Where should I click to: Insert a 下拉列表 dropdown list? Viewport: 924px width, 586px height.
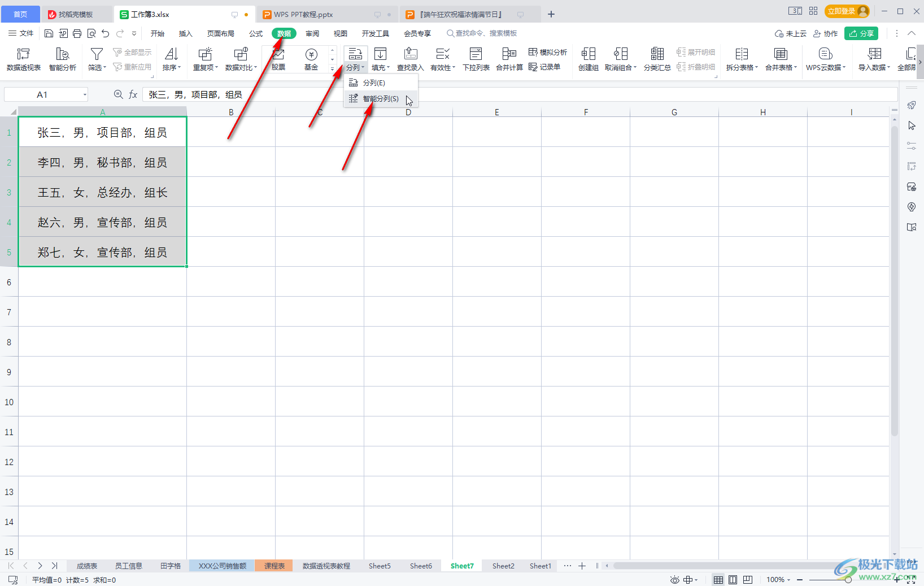pyautogui.click(x=476, y=59)
